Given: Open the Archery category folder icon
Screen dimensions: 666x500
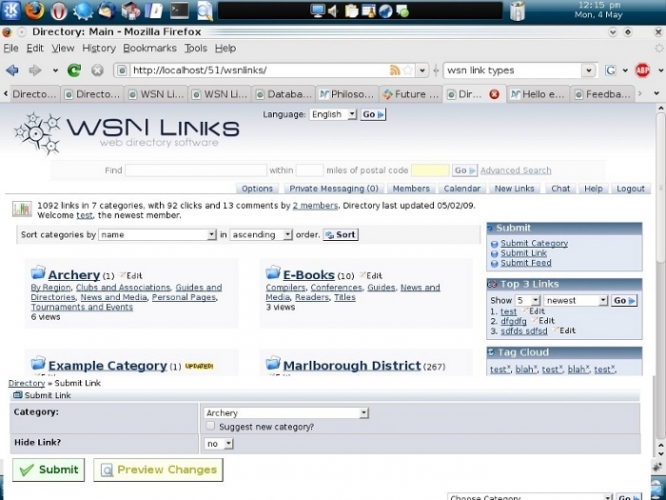Looking at the screenshot, I should (38, 273).
